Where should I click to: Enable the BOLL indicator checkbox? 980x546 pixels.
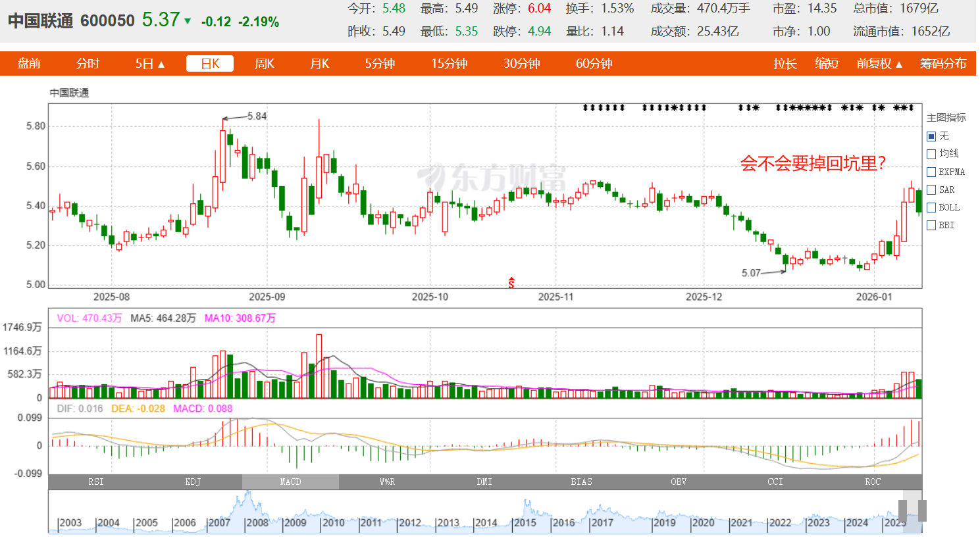click(931, 207)
